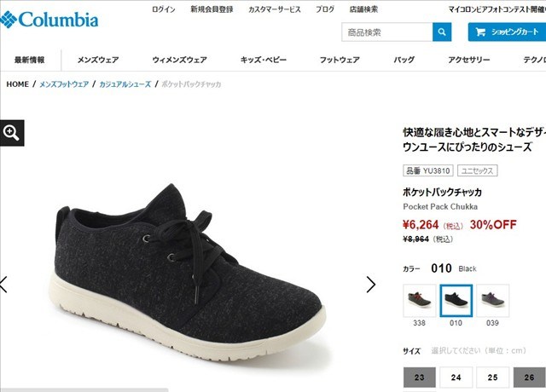
Task: Open メンズウェア menu
Action: point(98,60)
